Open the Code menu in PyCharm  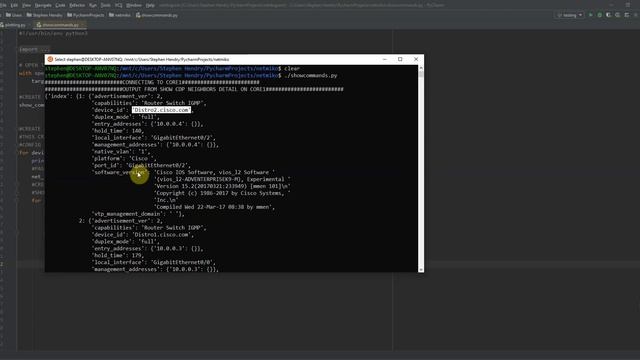coord(60,5)
